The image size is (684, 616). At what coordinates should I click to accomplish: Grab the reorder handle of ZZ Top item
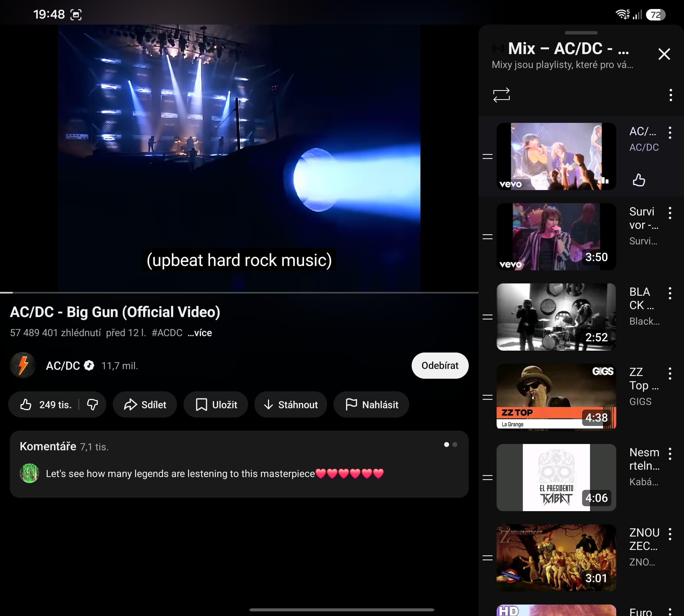487,397
